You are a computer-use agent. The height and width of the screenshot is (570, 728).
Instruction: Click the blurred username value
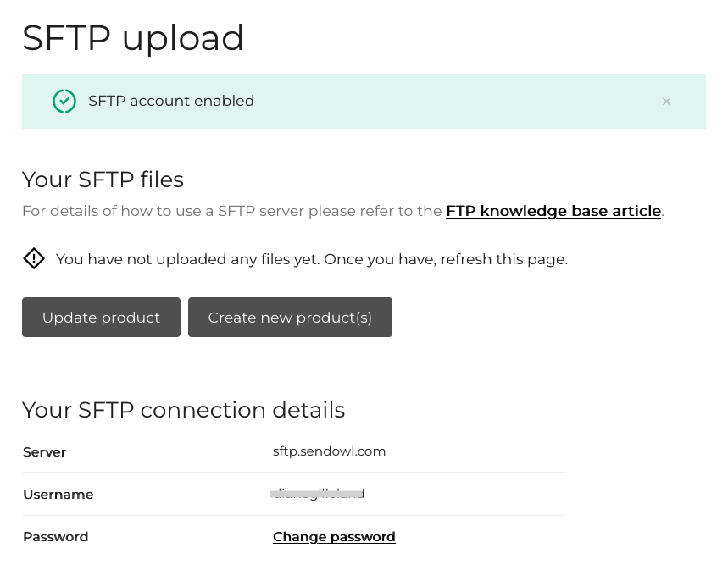pyautogui.click(x=318, y=494)
